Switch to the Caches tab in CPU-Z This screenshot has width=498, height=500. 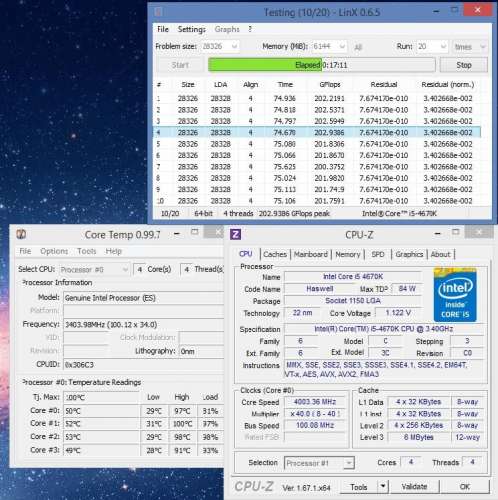275,254
